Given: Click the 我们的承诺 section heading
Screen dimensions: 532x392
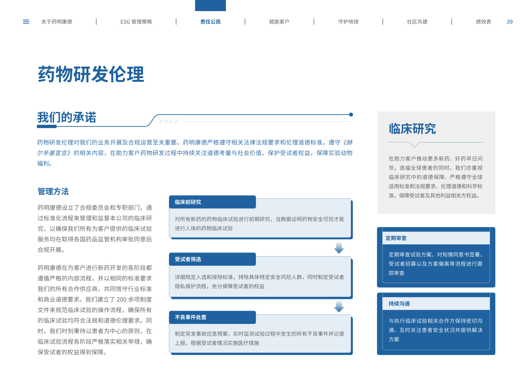Looking at the screenshot, I should pos(67,117).
